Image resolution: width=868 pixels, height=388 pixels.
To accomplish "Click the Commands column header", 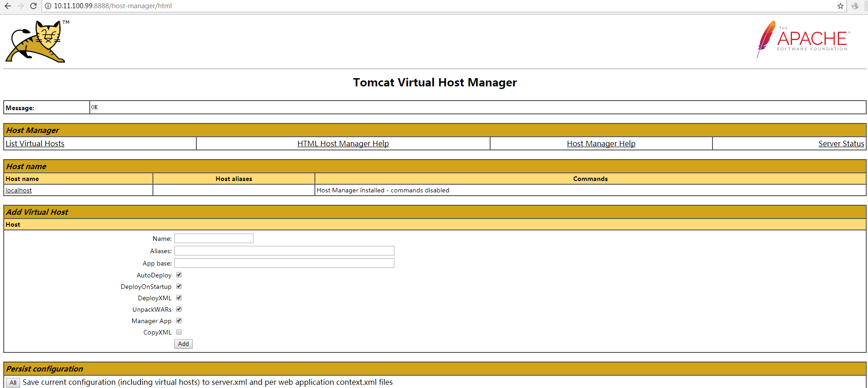I will (x=590, y=179).
